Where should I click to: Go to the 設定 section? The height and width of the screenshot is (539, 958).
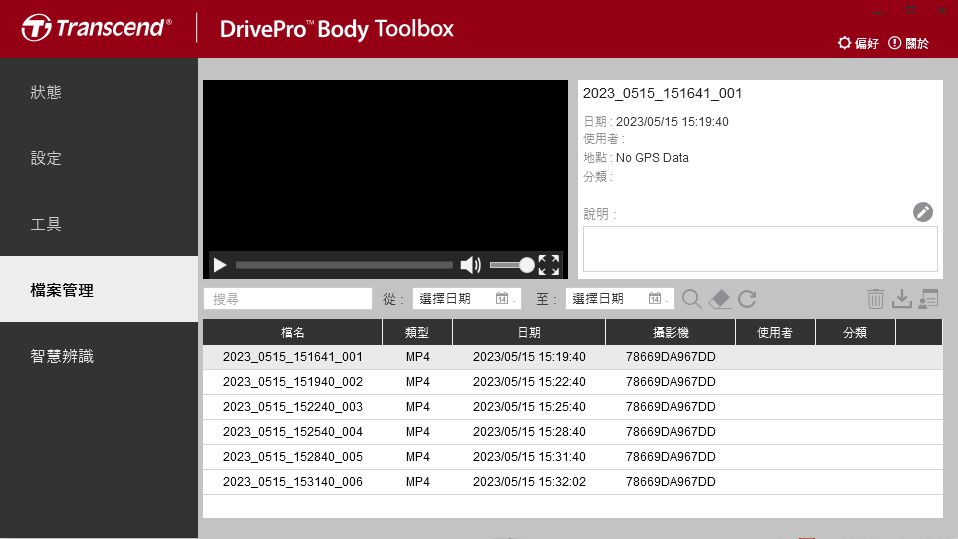tap(99, 158)
